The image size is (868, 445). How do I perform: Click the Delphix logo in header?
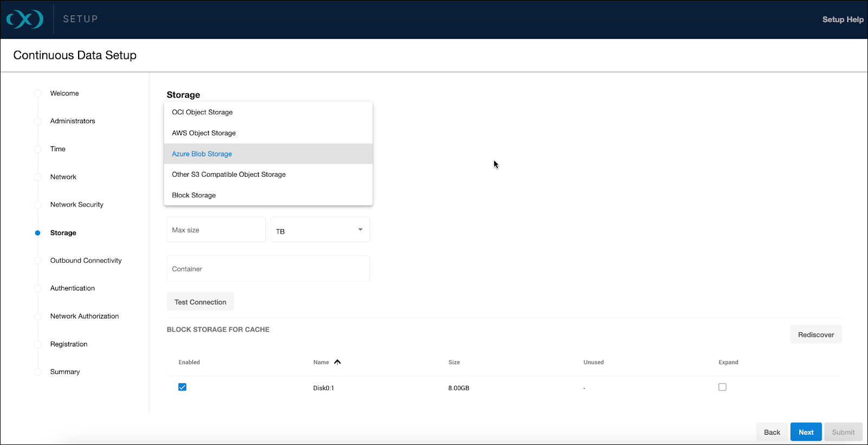(x=25, y=20)
